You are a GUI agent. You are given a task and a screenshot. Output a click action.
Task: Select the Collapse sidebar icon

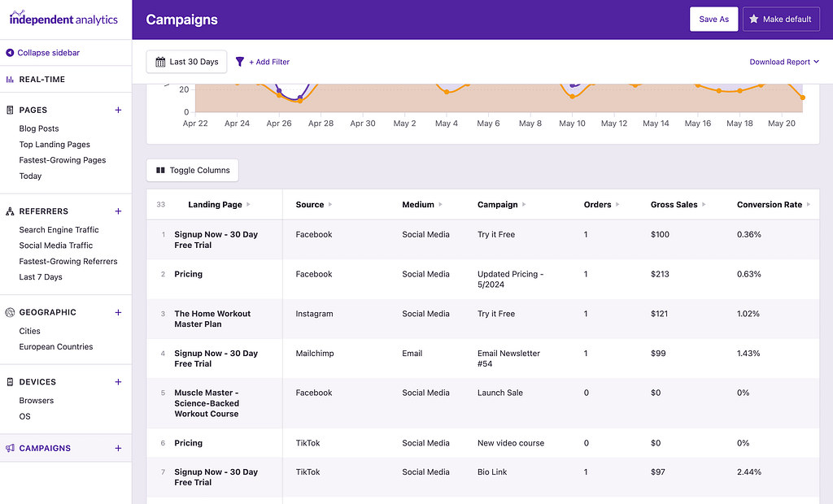[x=10, y=54]
